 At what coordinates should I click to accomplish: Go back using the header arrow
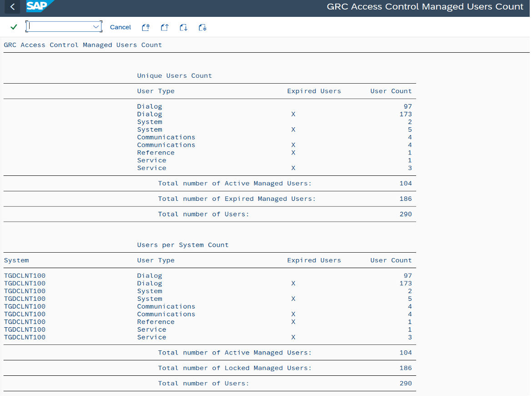coord(12,6)
